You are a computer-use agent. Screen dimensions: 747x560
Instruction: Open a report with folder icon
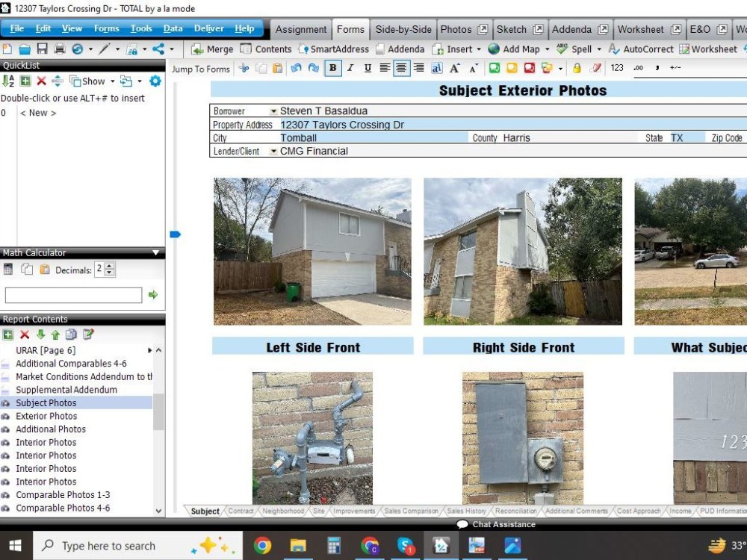25,49
